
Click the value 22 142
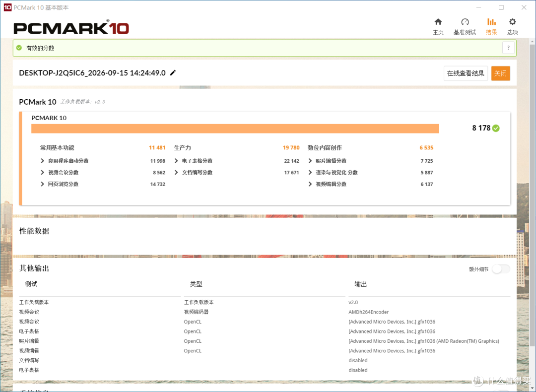pos(291,161)
